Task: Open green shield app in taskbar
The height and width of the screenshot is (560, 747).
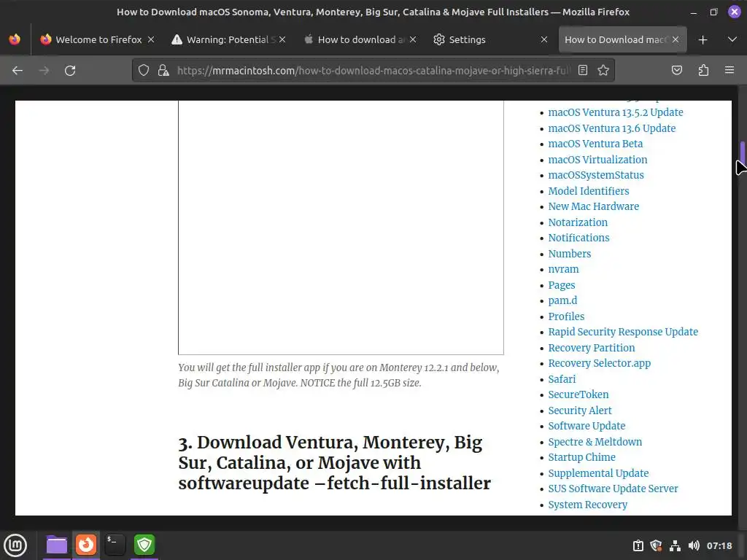Action: click(x=144, y=545)
